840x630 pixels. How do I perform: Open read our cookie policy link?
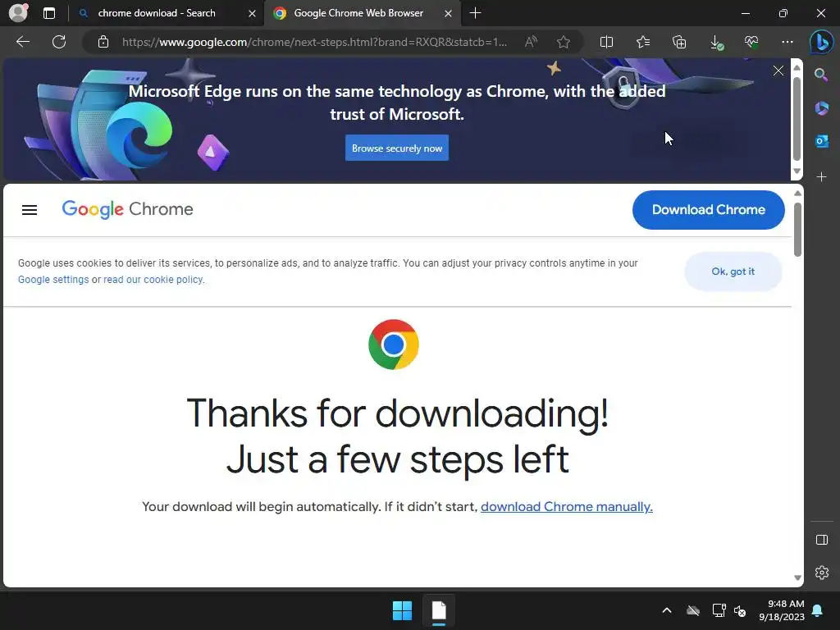click(153, 280)
